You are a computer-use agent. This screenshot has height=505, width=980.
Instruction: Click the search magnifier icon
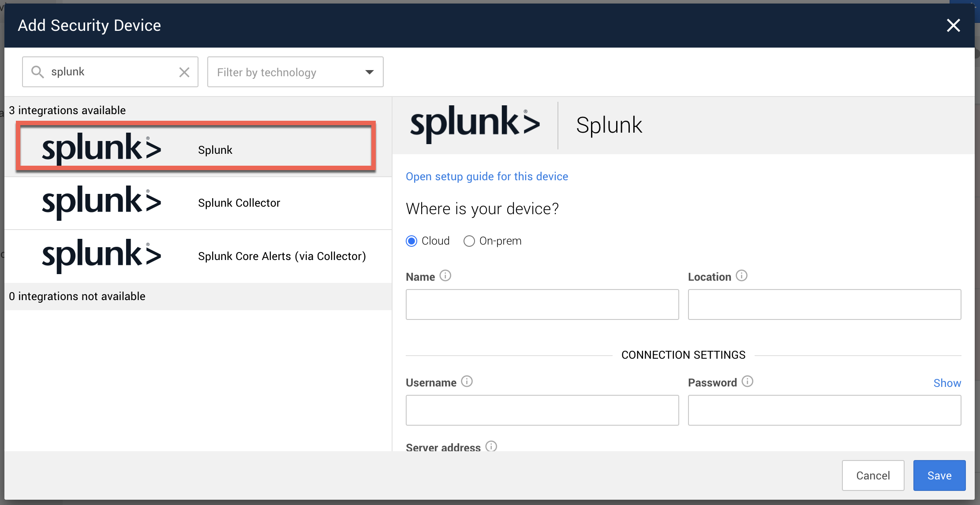click(x=37, y=72)
